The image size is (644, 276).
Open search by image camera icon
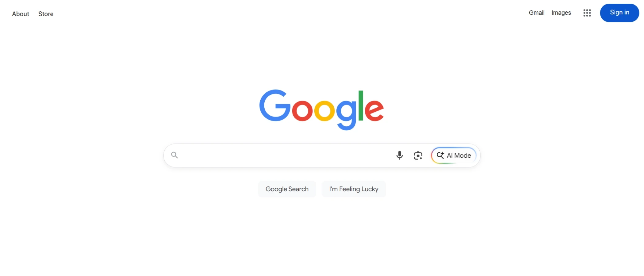tap(418, 155)
